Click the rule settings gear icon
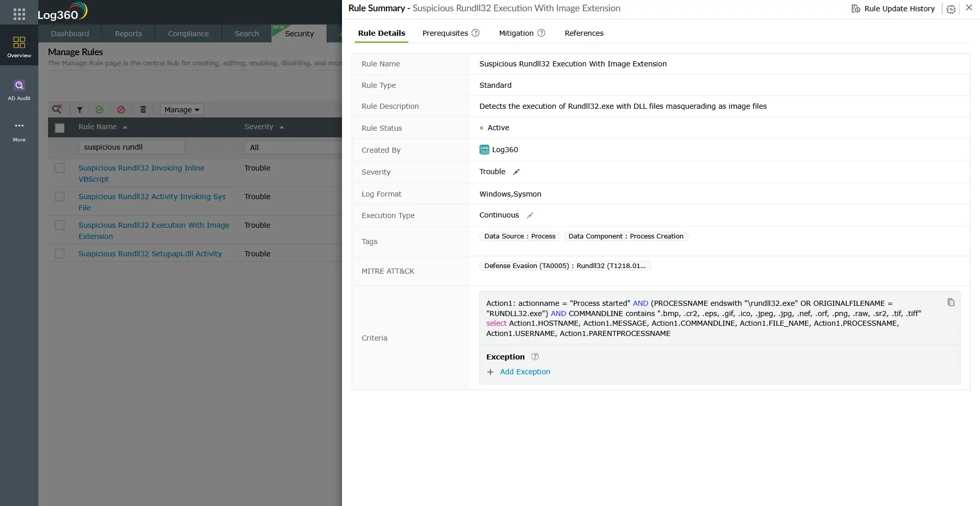Image resolution: width=980 pixels, height=506 pixels. point(951,9)
